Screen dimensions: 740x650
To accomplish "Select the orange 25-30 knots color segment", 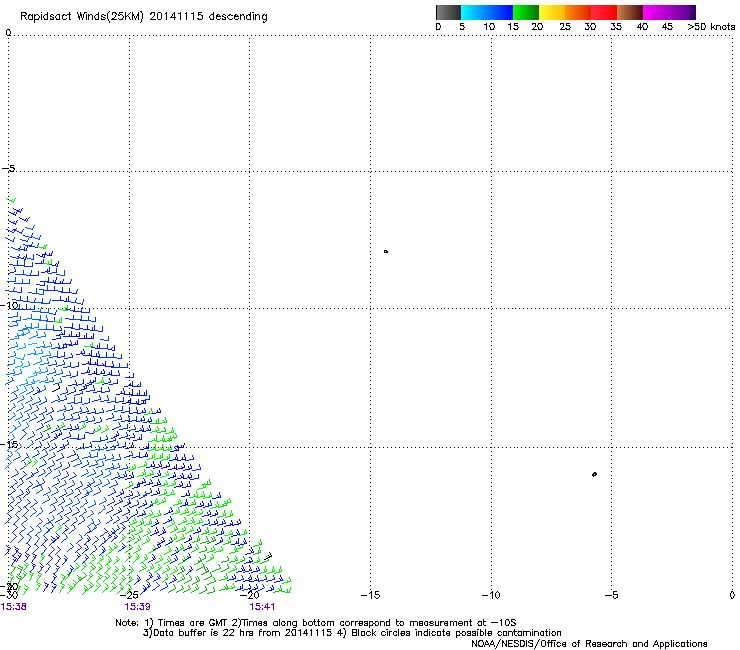I will click(578, 12).
